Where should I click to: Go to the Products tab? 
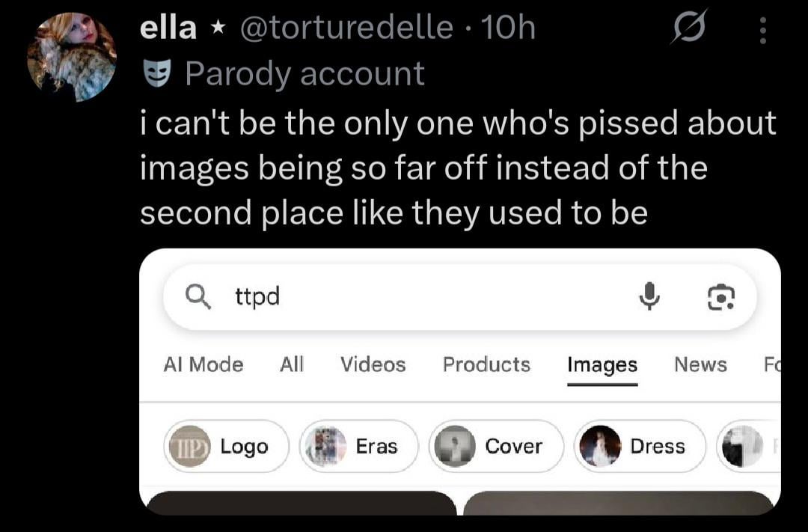[486, 364]
